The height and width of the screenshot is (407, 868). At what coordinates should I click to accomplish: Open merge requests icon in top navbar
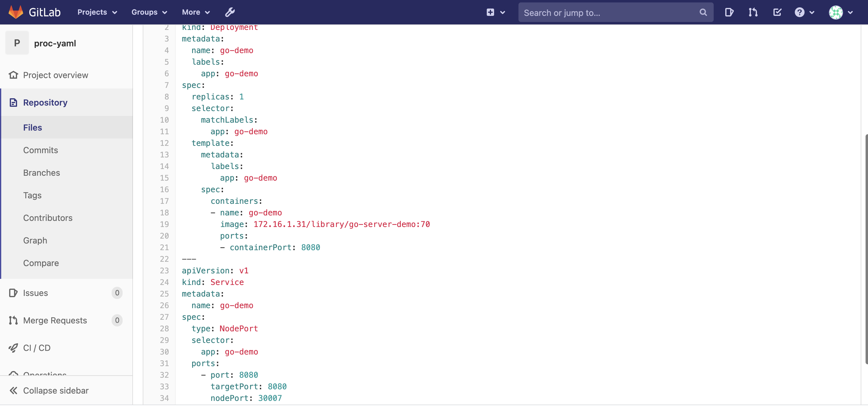(753, 13)
